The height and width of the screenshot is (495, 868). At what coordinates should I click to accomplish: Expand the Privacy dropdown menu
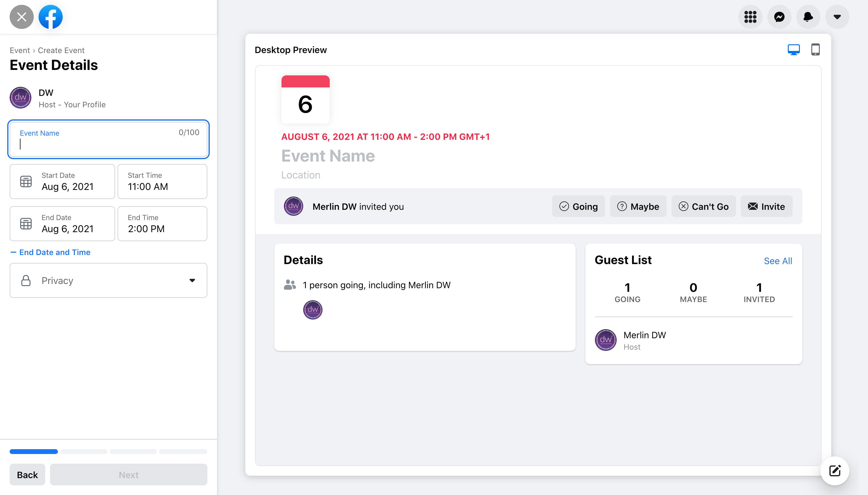point(109,280)
